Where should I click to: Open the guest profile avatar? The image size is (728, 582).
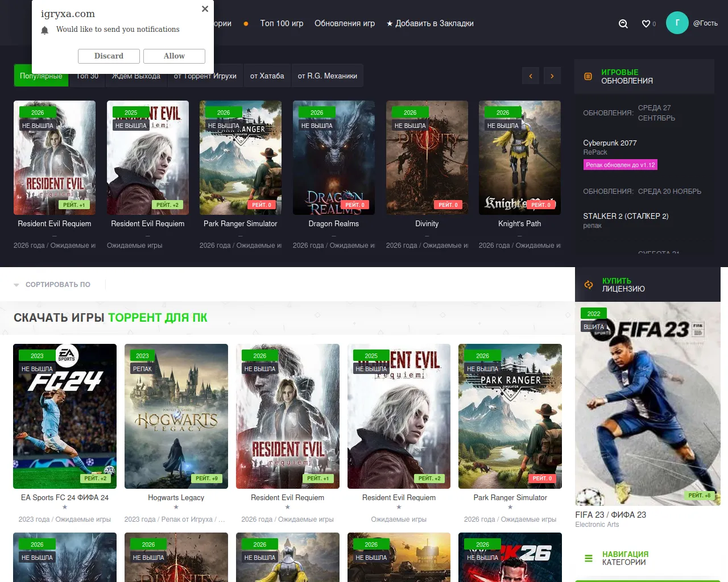coord(677,23)
